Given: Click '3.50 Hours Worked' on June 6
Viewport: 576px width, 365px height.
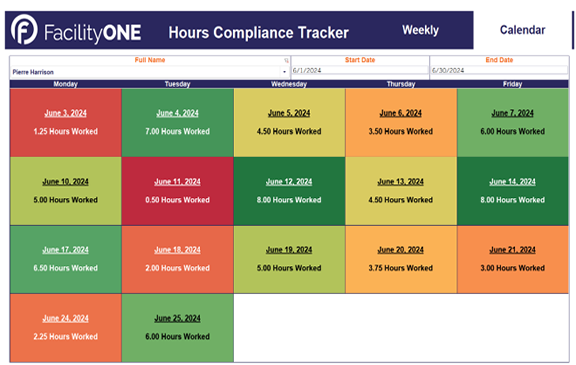Looking at the screenshot, I should (401, 131).
